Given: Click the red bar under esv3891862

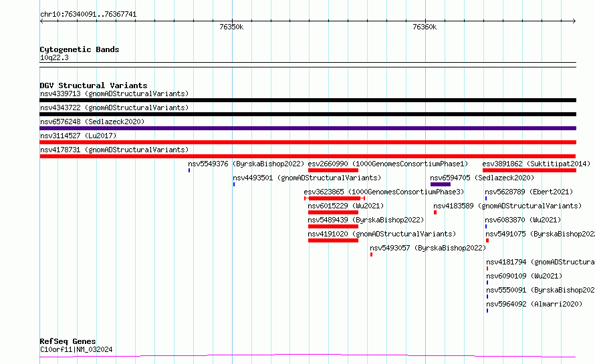Looking at the screenshot, I should pos(529,170).
